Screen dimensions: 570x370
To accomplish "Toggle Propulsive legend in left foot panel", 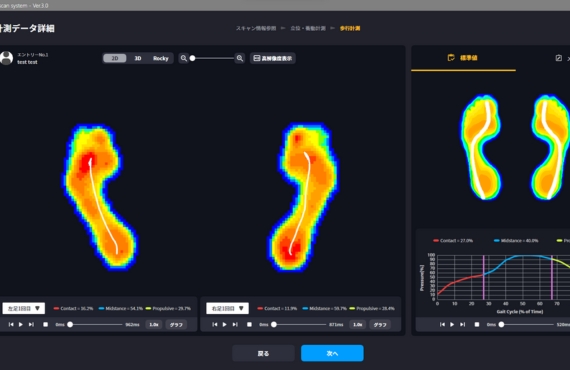I will pyautogui.click(x=168, y=308).
